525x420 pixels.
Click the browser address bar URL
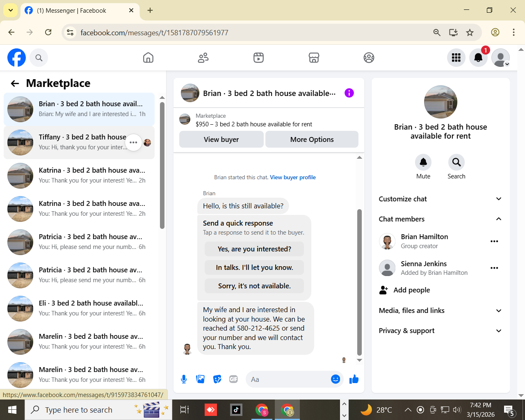click(154, 33)
